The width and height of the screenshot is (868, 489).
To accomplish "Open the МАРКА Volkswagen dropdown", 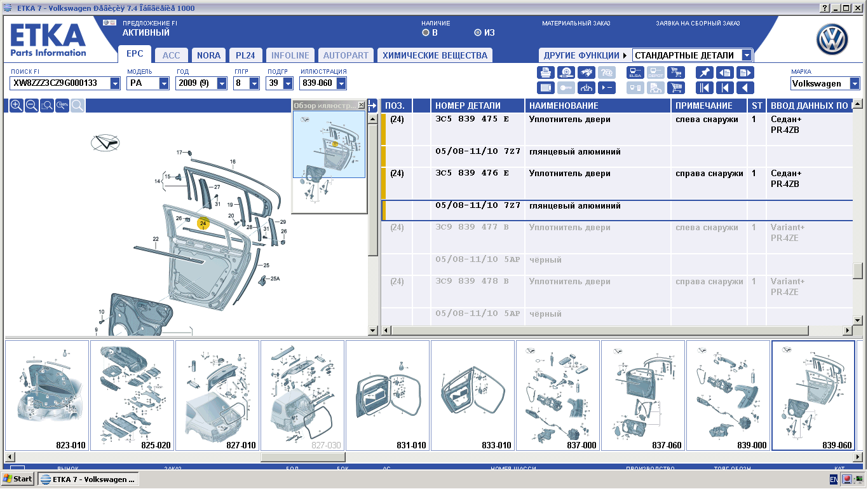I will (855, 83).
